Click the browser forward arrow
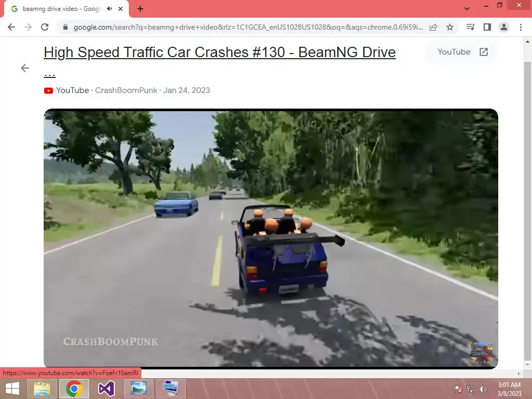 (28, 27)
